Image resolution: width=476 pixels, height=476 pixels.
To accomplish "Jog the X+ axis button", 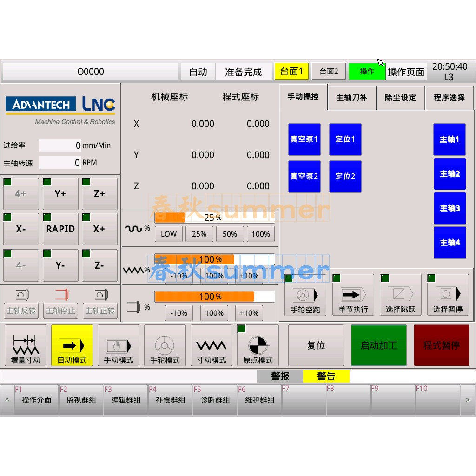I will [x=99, y=229].
